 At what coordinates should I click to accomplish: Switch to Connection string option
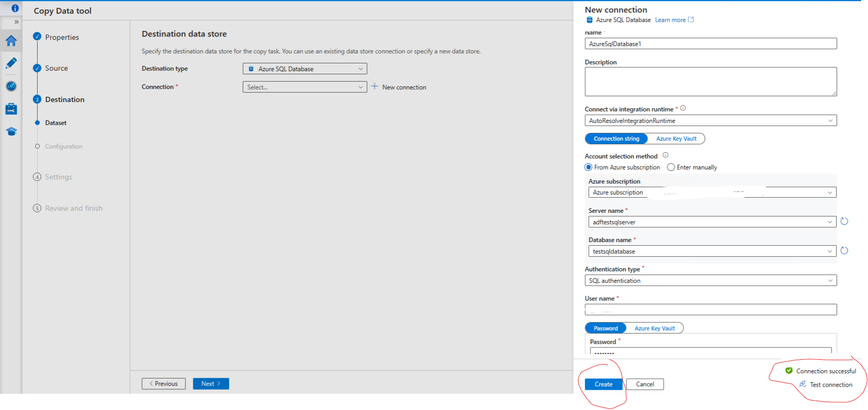616,139
